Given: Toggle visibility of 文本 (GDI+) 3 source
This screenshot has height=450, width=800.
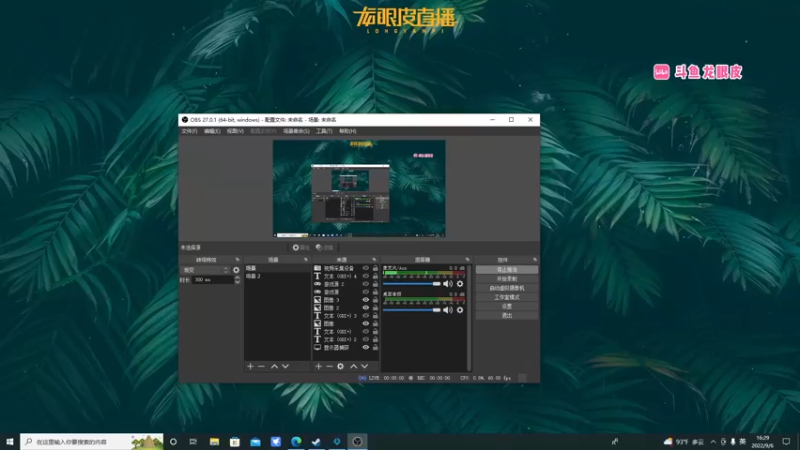Looking at the screenshot, I should tap(365, 316).
